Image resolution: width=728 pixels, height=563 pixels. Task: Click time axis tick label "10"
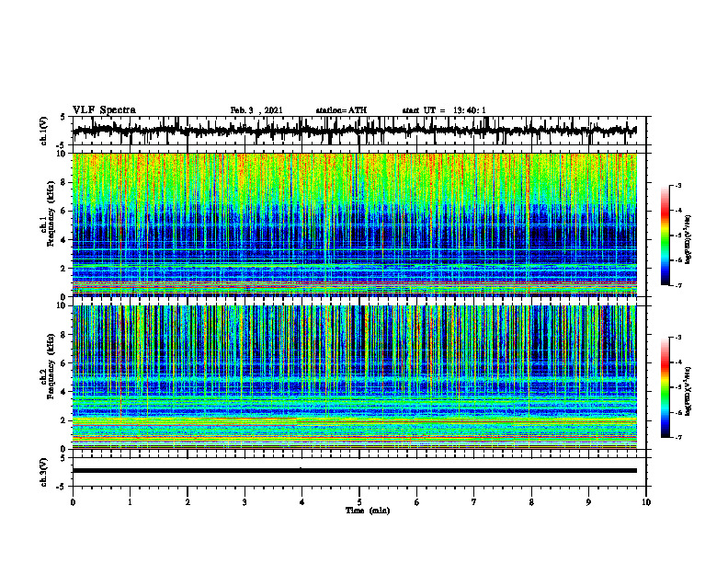tap(646, 502)
